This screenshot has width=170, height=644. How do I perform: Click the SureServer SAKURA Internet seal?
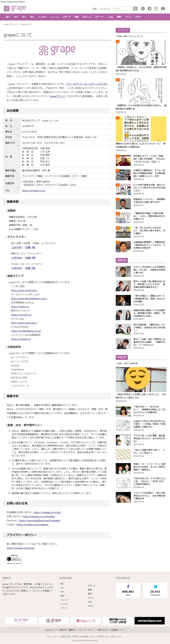pyautogui.click(x=14, y=559)
